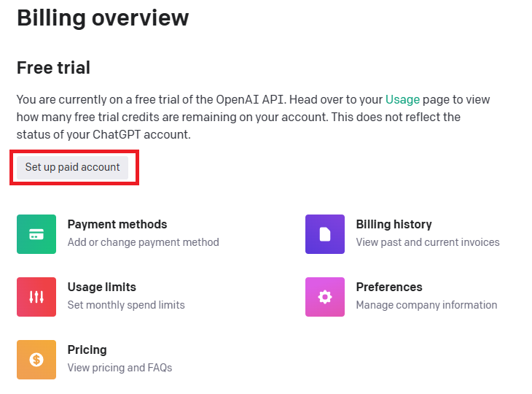
Task: Click 'View past and current invoices' text
Action: (x=428, y=242)
